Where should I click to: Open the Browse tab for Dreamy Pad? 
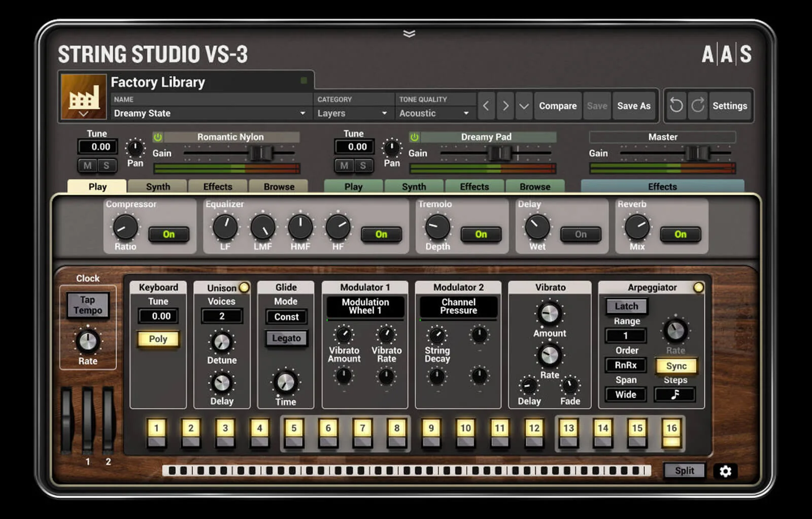[x=535, y=186]
